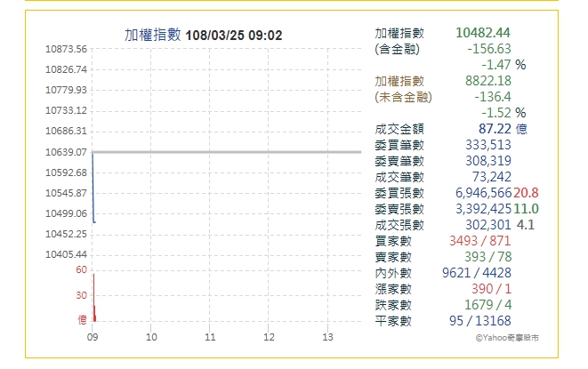Click the red volume bar at 09
This screenshot has height=369, width=588.
click(93, 298)
